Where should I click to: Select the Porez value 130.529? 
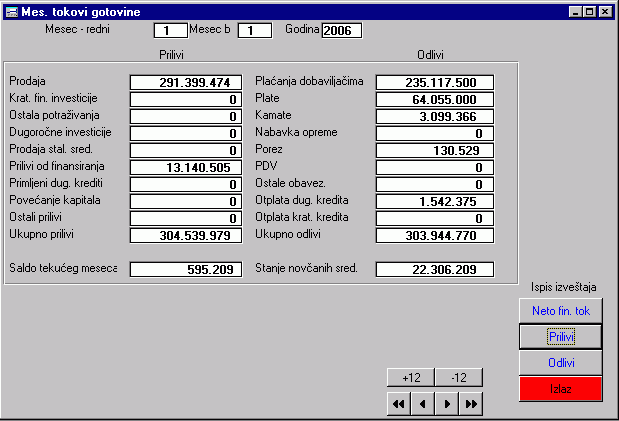coord(435,150)
